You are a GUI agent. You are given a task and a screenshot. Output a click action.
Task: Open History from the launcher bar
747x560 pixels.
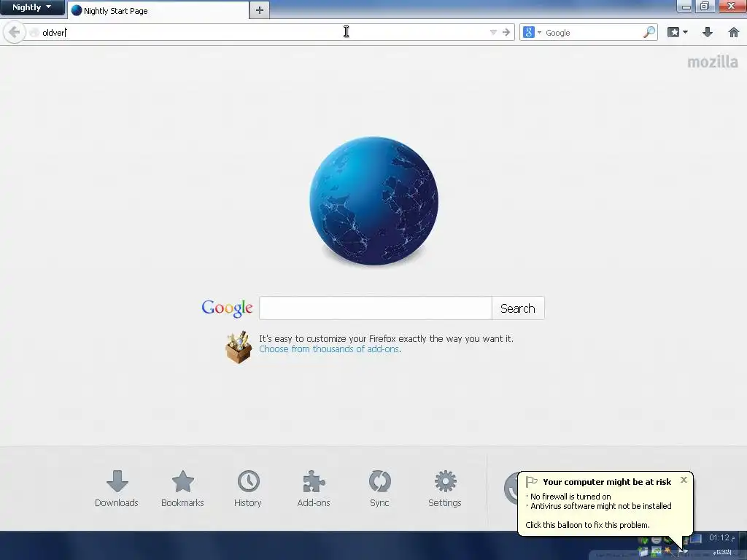coord(248,488)
